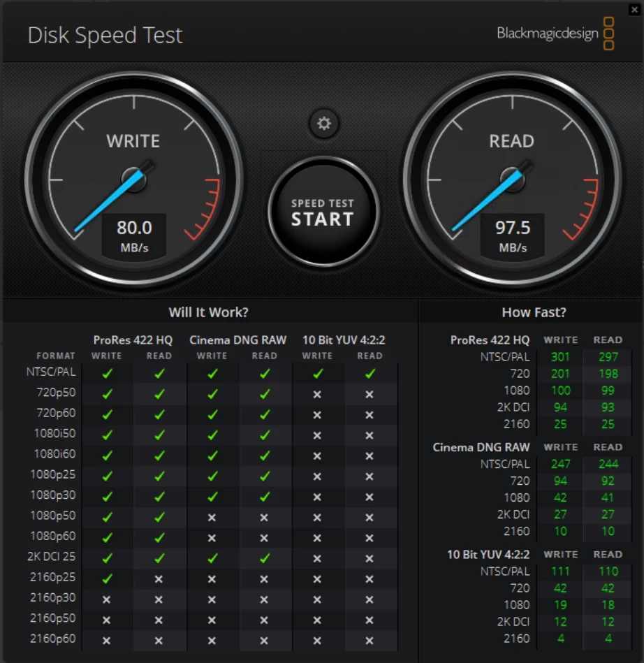Click the Speed Test Start button

pyautogui.click(x=323, y=212)
